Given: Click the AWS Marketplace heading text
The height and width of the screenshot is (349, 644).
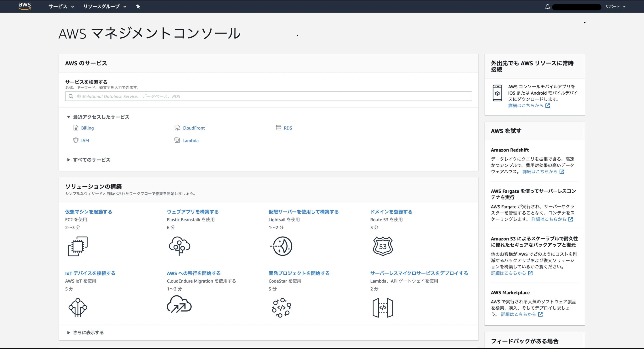Looking at the screenshot, I should (510, 292).
